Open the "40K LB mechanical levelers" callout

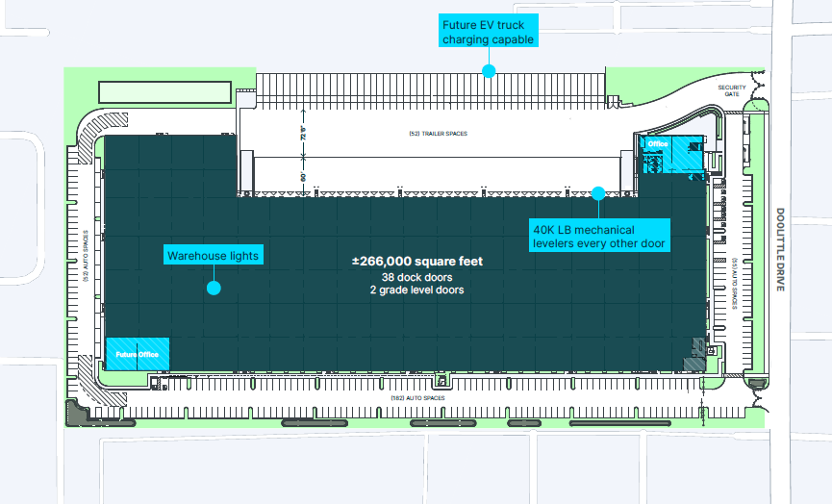pyautogui.click(x=599, y=236)
